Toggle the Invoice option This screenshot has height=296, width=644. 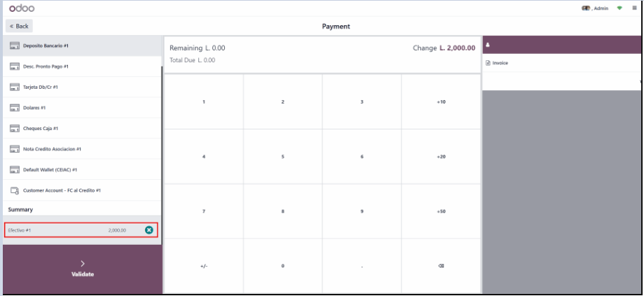(497, 63)
